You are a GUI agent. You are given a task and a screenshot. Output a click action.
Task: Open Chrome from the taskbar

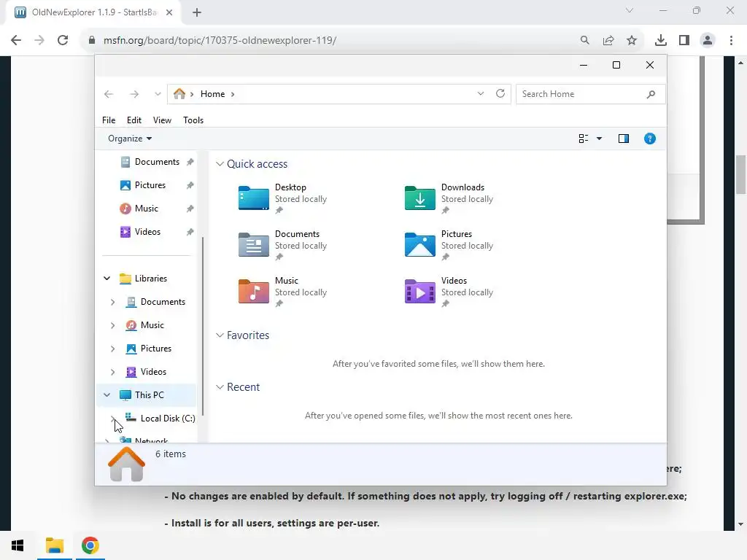tap(90, 545)
